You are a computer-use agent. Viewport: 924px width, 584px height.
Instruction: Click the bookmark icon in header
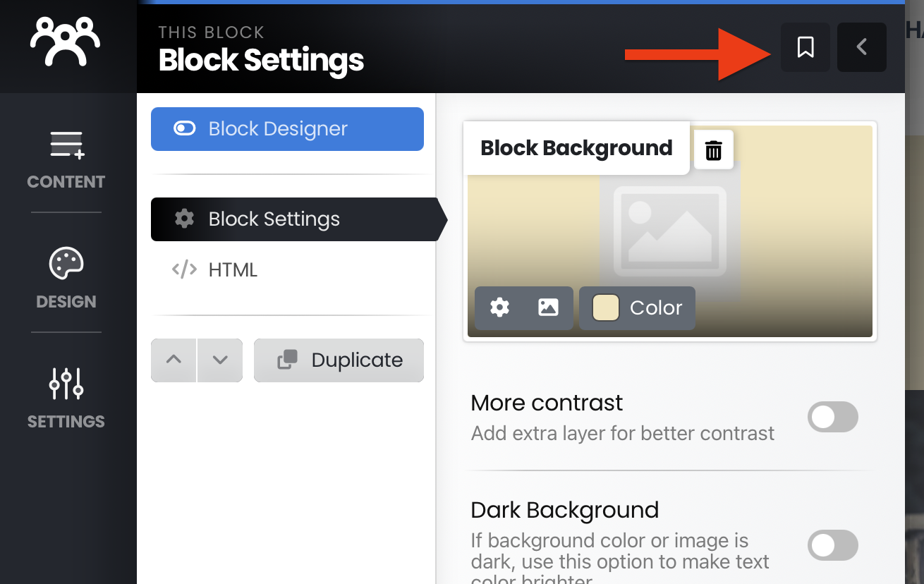point(806,47)
